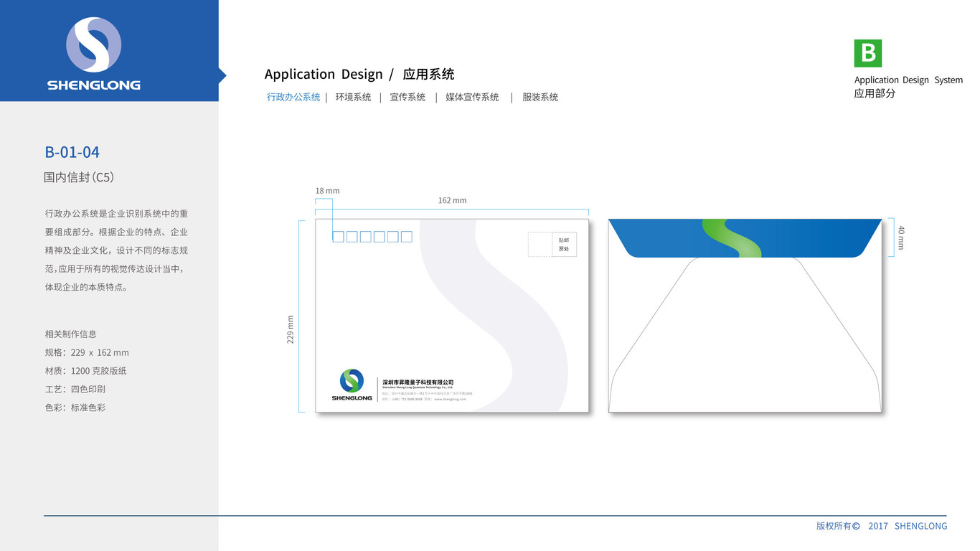The width and height of the screenshot is (980, 551).
Task: Click the small green-blue logo on envelope front
Action: pos(352,380)
